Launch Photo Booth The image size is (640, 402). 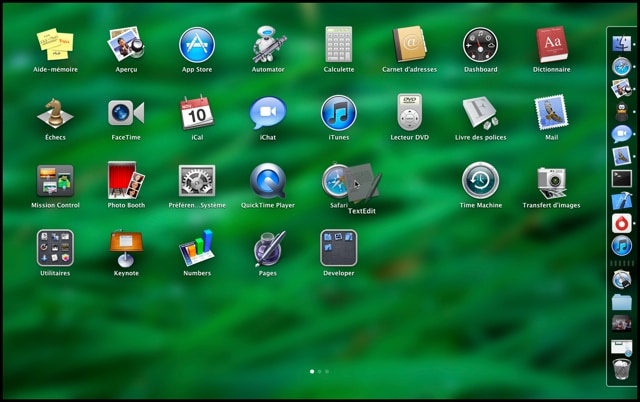(x=126, y=180)
